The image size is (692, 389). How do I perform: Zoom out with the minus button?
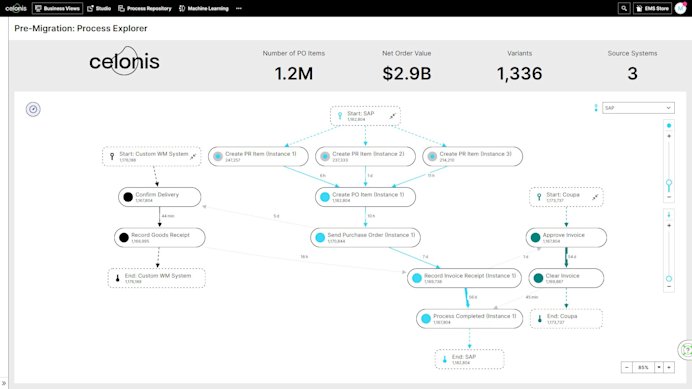(x=627, y=367)
